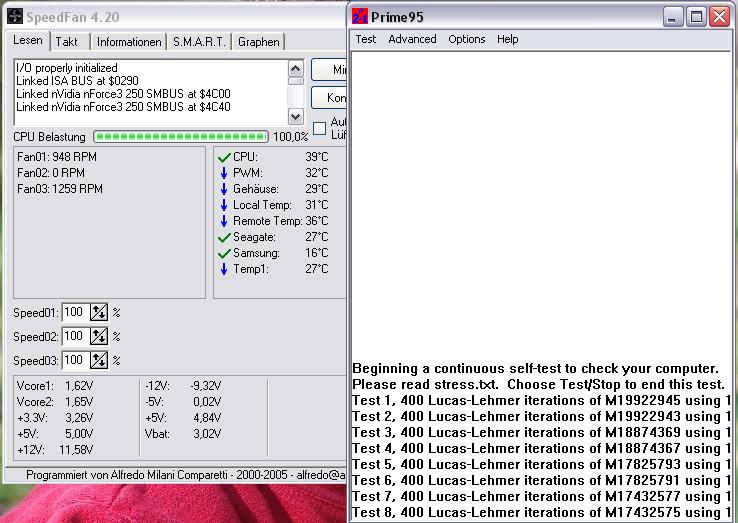Minimize the Prime95 window

672,17
